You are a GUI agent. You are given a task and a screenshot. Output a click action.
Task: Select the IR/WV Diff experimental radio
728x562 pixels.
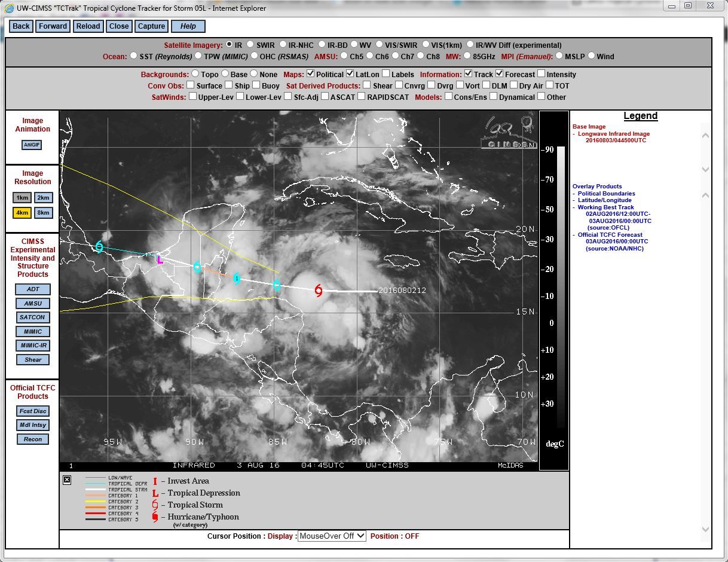coord(470,45)
